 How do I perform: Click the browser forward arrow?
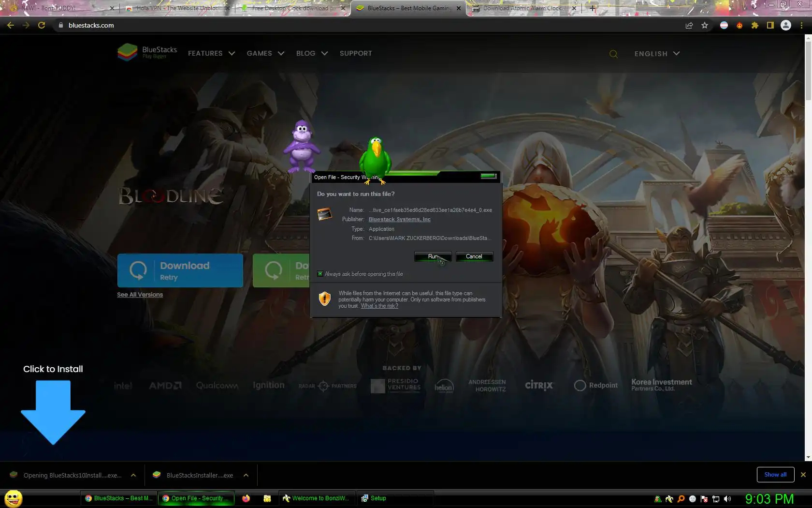point(26,25)
